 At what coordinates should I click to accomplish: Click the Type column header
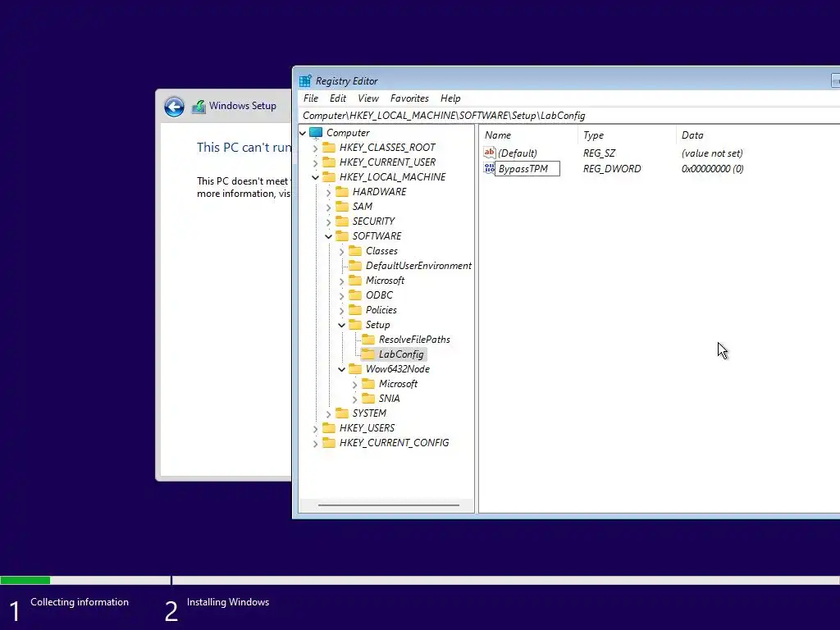click(x=627, y=135)
